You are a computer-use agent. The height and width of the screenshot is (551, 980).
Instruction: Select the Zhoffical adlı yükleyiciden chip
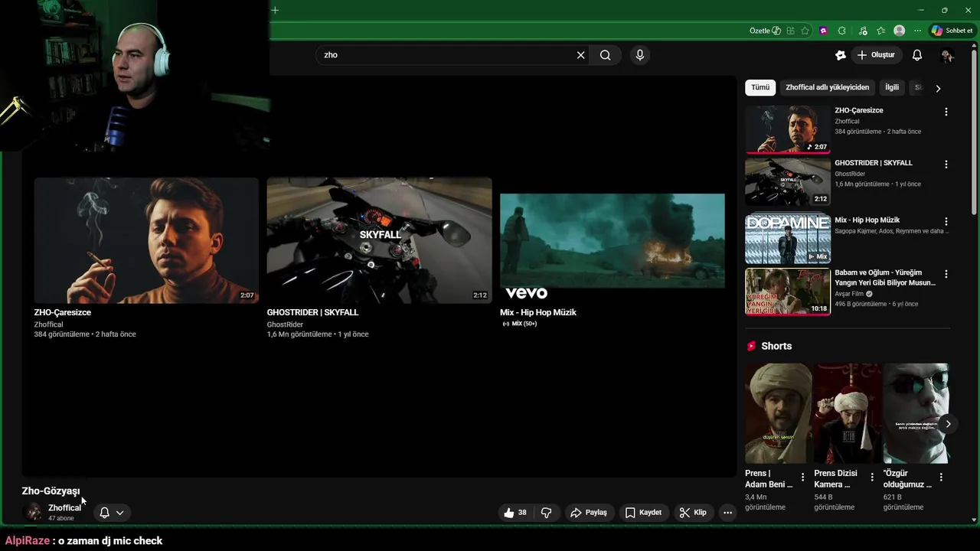828,87
